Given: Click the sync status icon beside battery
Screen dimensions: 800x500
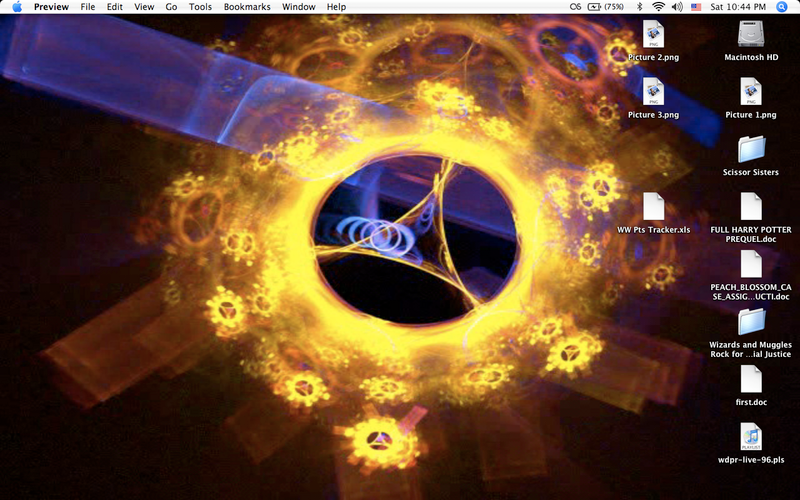Looking at the screenshot, I should pos(576,7).
